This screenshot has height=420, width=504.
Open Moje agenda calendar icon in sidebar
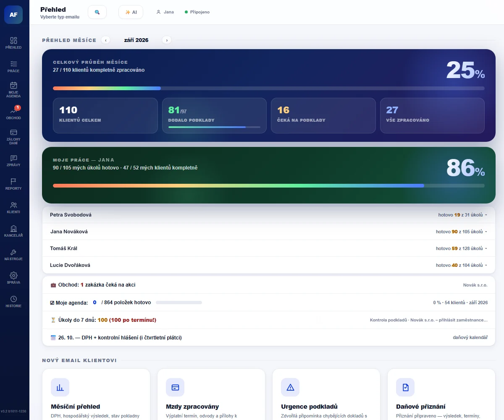(x=13, y=85)
